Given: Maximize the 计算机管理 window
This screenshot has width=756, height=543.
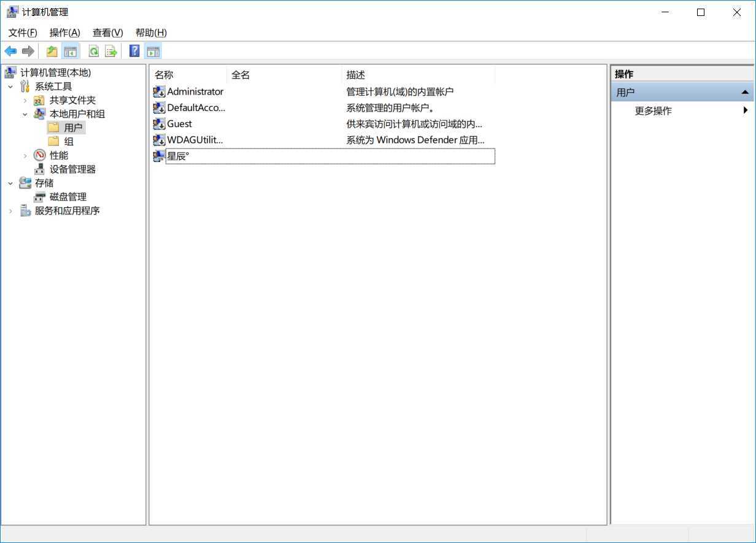Looking at the screenshot, I should pos(701,12).
